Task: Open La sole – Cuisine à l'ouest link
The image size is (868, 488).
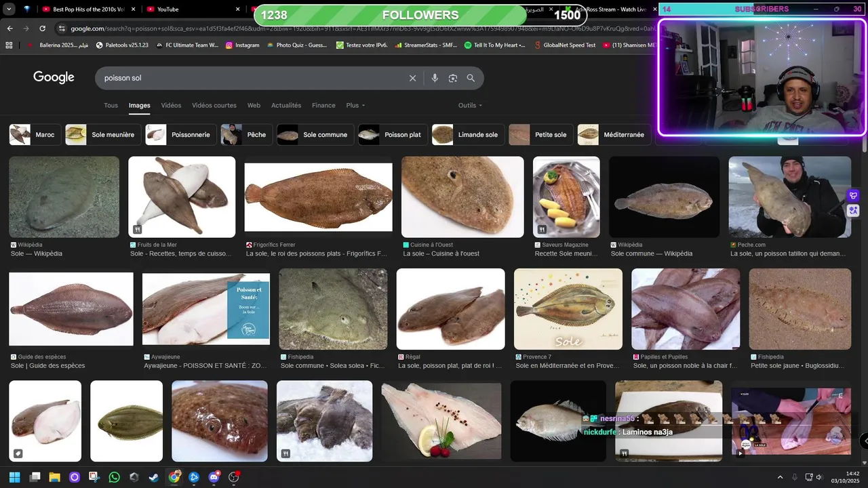Action: tap(441, 253)
